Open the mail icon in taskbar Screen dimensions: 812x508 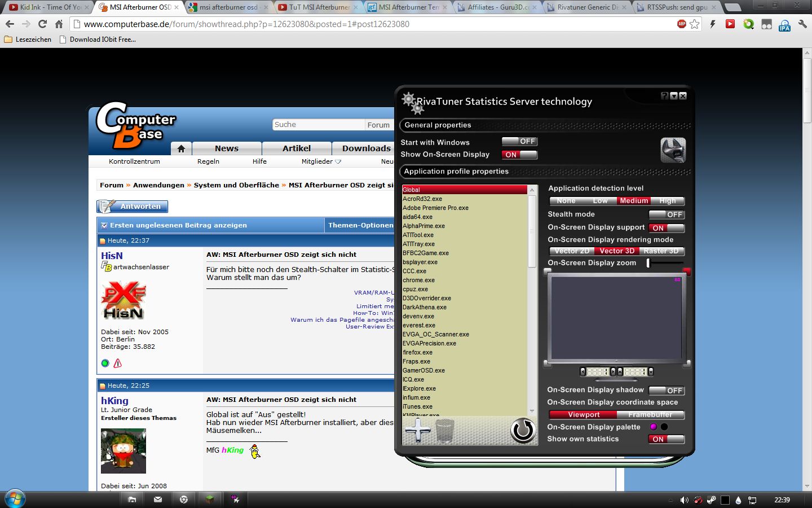tap(158, 500)
